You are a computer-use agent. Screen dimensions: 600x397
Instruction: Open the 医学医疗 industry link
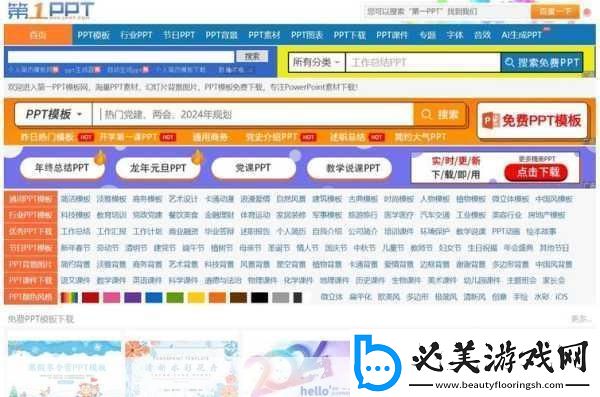399,215
